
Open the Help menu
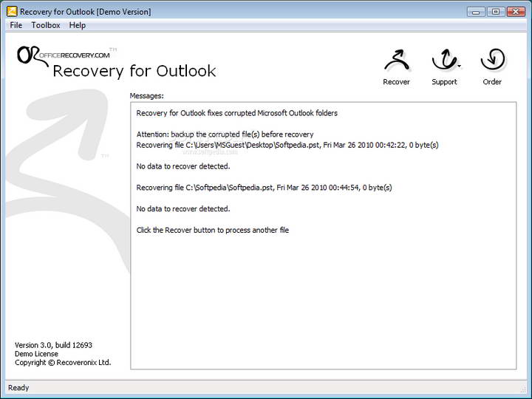click(x=78, y=25)
